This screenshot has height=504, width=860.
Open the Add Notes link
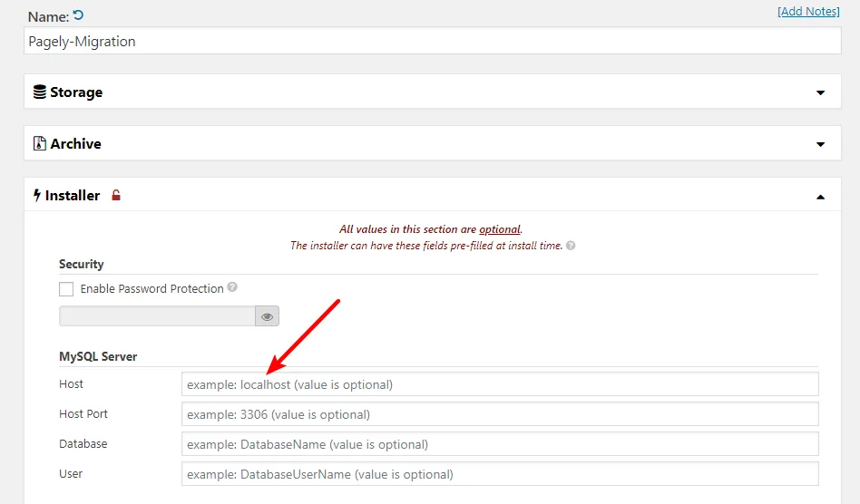point(808,12)
